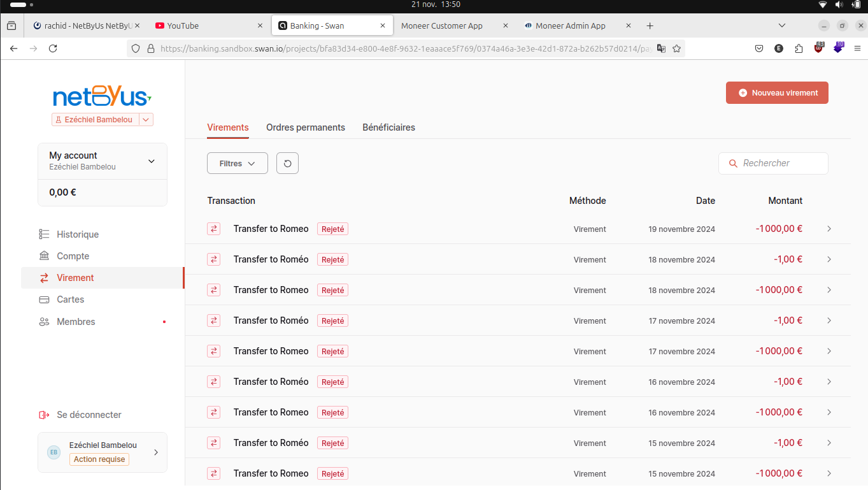
Task: Click translate page icon in address bar
Action: (x=661, y=48)
